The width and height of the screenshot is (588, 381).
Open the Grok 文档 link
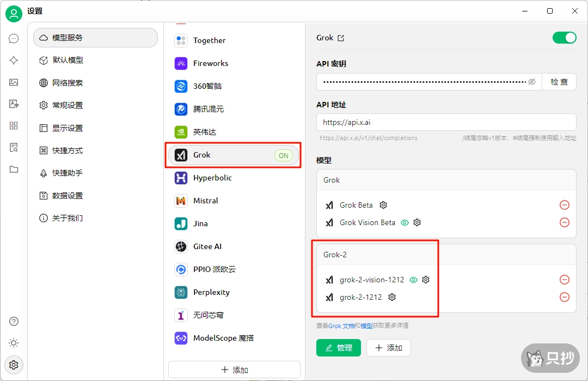point(341,326)
